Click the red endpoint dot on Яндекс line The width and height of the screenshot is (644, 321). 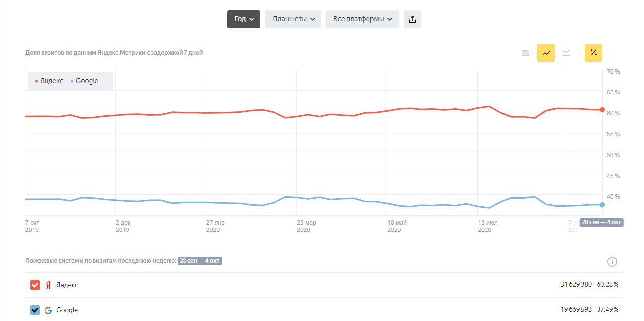coord(602,110)
